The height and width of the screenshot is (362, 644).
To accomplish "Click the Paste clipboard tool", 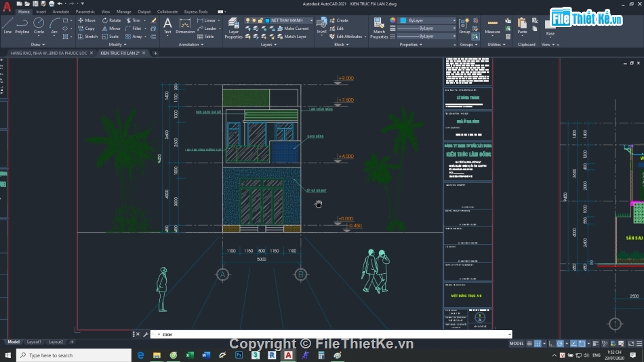I will (522, 26).
